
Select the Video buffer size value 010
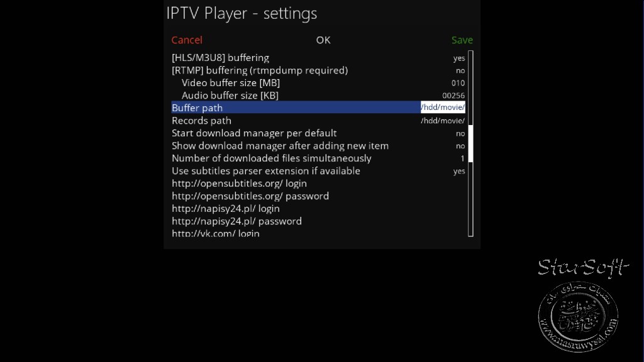(x=458, y=83)
